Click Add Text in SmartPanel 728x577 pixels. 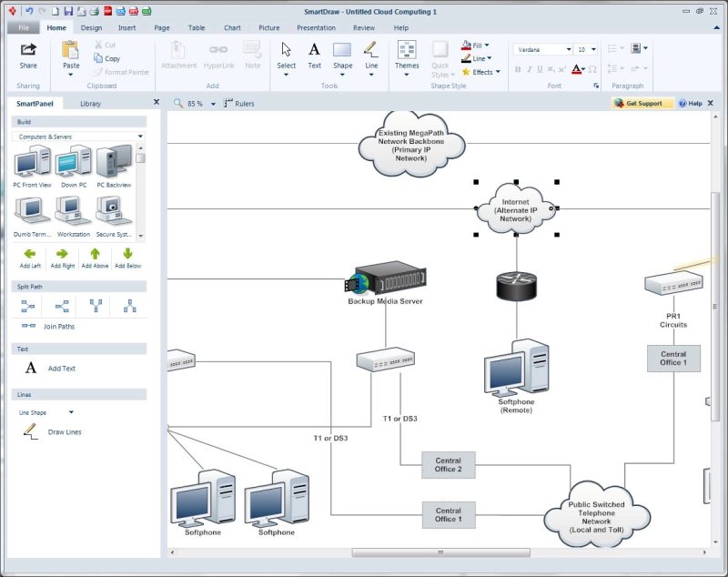tap(50, 368)
